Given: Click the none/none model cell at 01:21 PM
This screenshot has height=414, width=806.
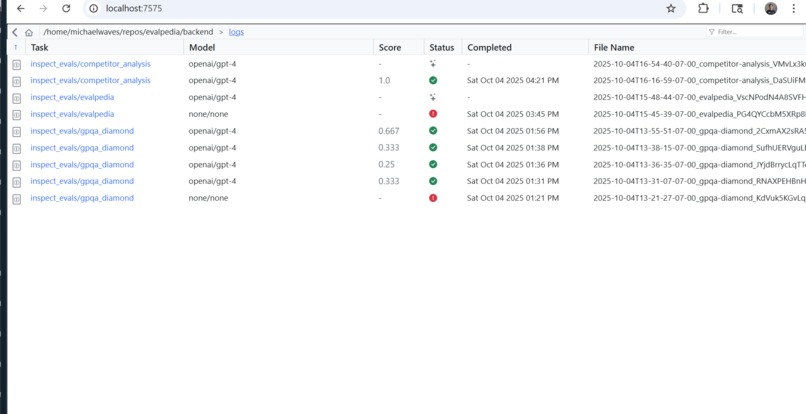Looking at the screenshot, I should (x=208, y=198).
